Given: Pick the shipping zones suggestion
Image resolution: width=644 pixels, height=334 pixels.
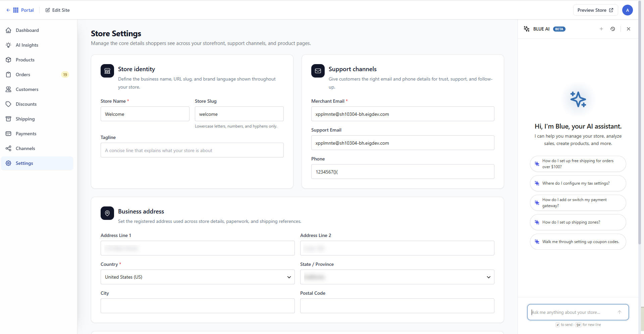Looking at the screenshot, I should 578,222.
